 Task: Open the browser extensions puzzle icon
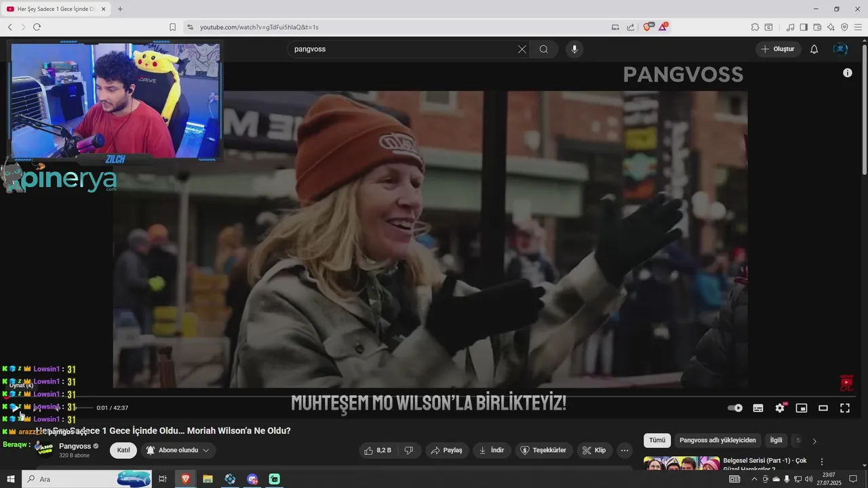755,27
